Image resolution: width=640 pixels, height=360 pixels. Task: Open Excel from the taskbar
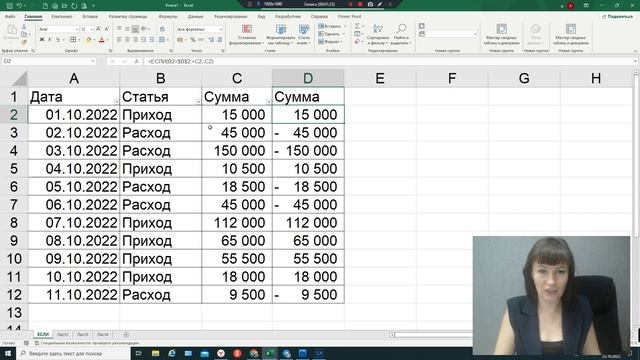point(270,353)
